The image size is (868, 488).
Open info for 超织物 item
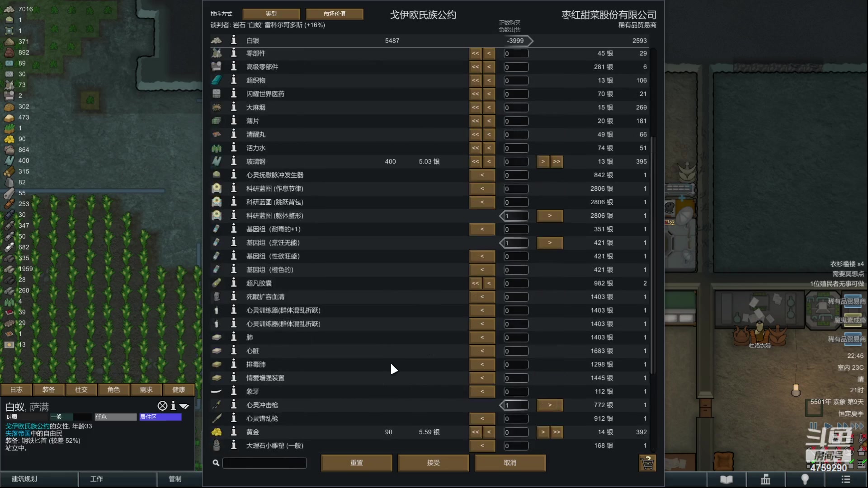point(234,80)
